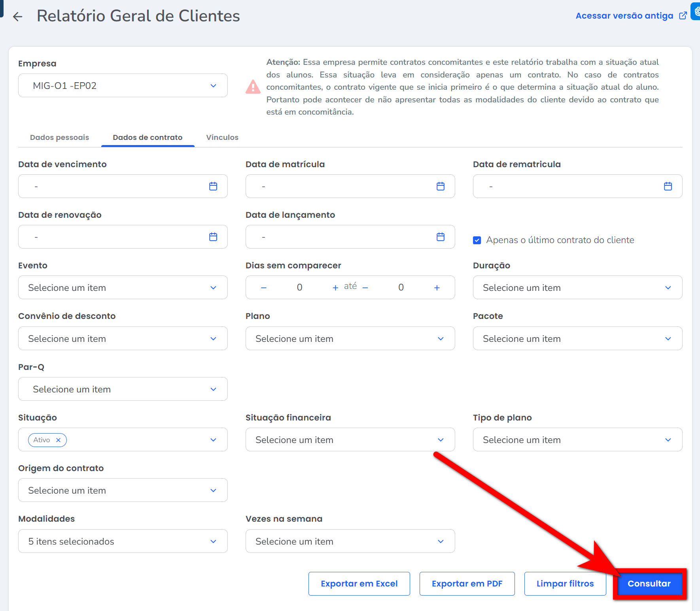Open calendar for Data de matrícula
The width and height of the screenshot is (700, 611).
click(x=441, y=186)
